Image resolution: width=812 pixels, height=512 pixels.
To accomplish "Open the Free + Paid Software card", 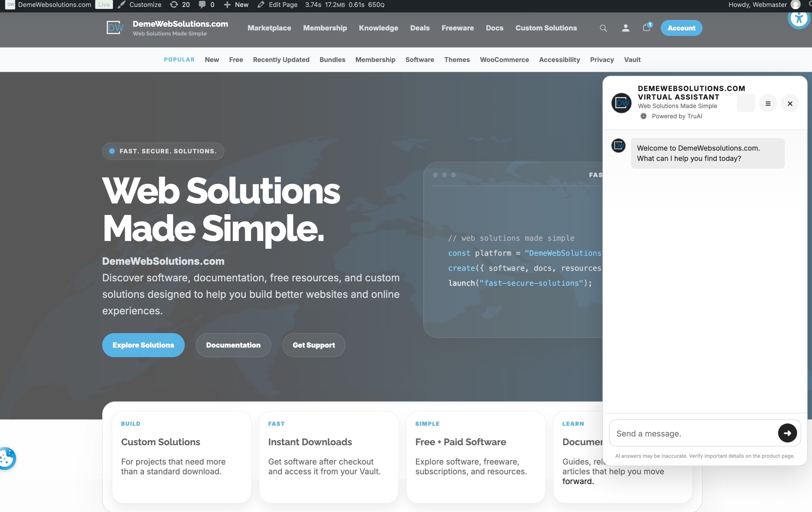I will point(476,457).
